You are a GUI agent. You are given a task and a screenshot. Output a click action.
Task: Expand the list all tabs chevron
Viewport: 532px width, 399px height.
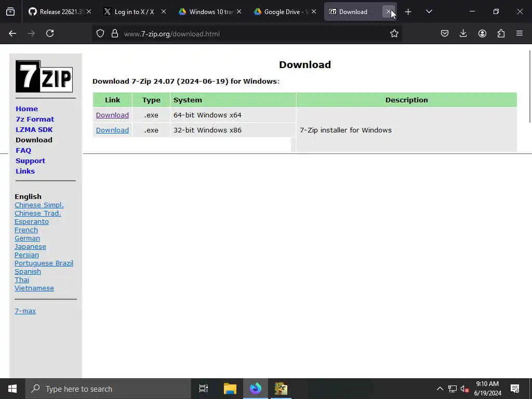pyautogui.click(x=429, y=12)
